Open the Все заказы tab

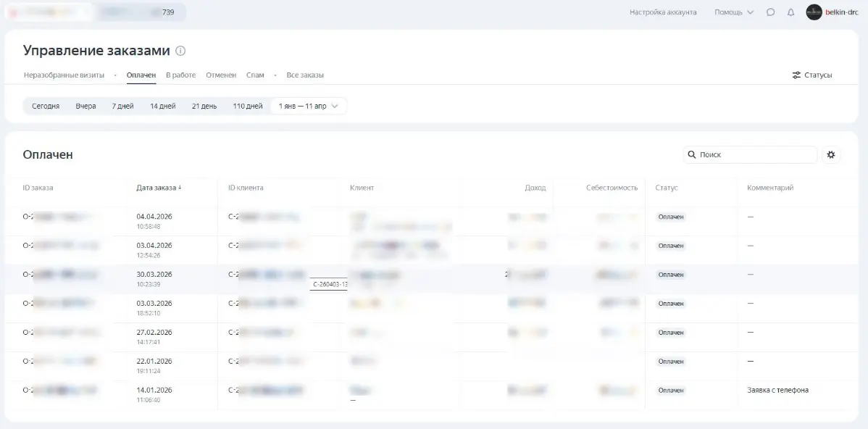pyautogui.click(x=305, y=75)
